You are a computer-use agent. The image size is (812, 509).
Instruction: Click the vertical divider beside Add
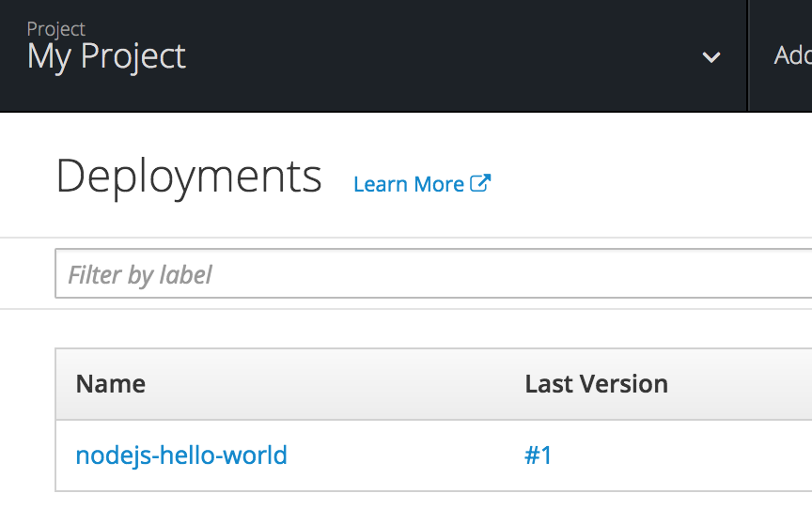(x=747, y=56)
